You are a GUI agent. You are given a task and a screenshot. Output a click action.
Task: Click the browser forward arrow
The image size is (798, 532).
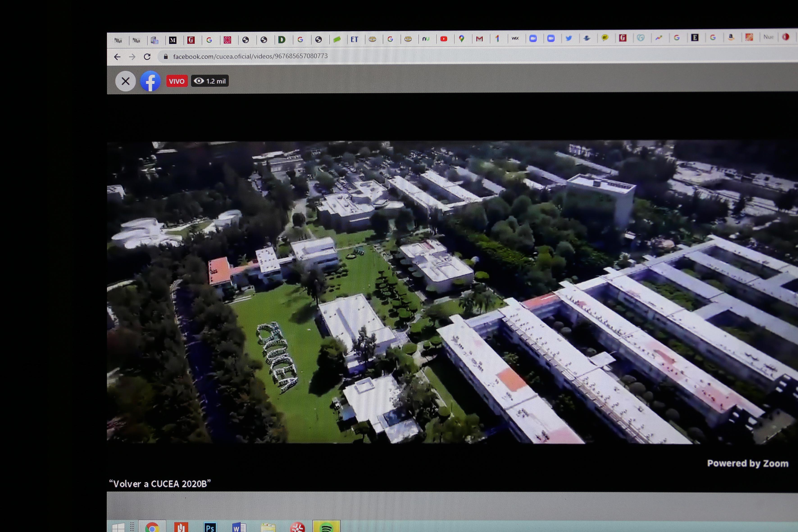[x=132, y=57]
